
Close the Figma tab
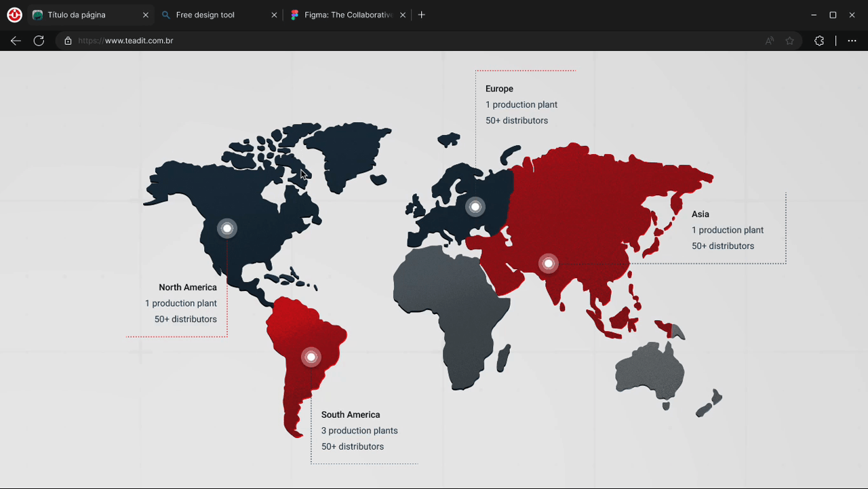(x=402, y=14)
